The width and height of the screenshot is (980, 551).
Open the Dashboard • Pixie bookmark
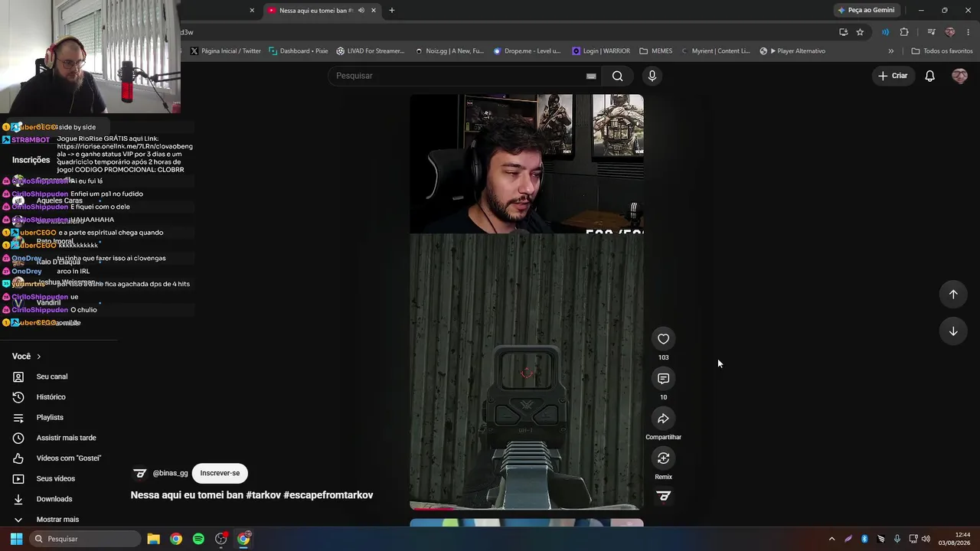point(298,51)
